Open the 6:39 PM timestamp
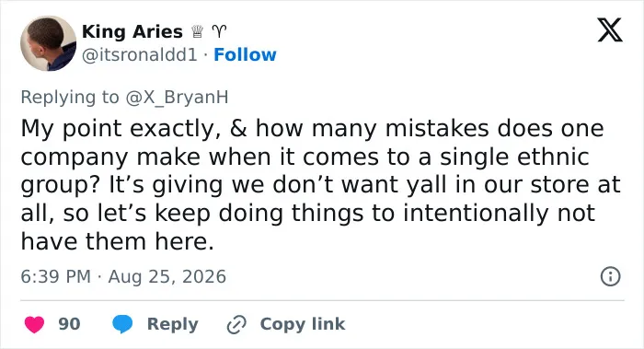 [x=56, y=276]
